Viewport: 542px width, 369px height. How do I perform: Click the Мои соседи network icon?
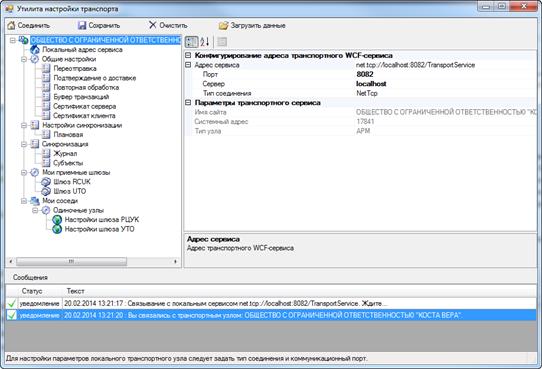[x=35, y=200]
